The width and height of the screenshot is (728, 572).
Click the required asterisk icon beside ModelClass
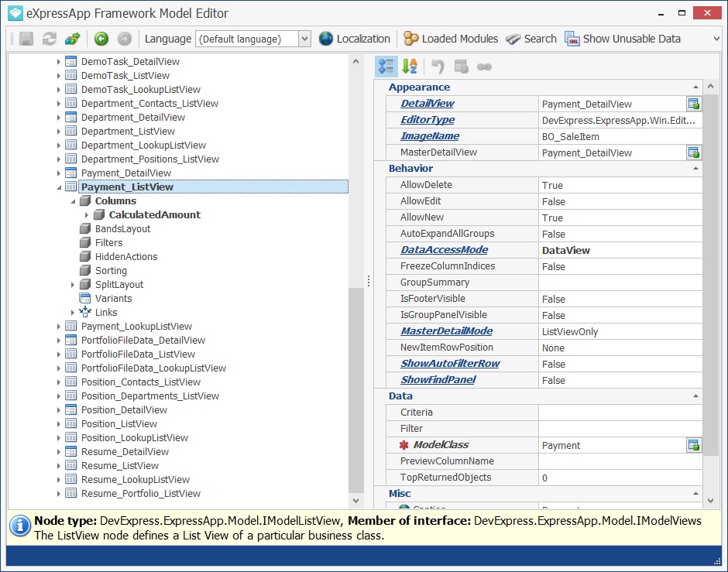point(404,445)
